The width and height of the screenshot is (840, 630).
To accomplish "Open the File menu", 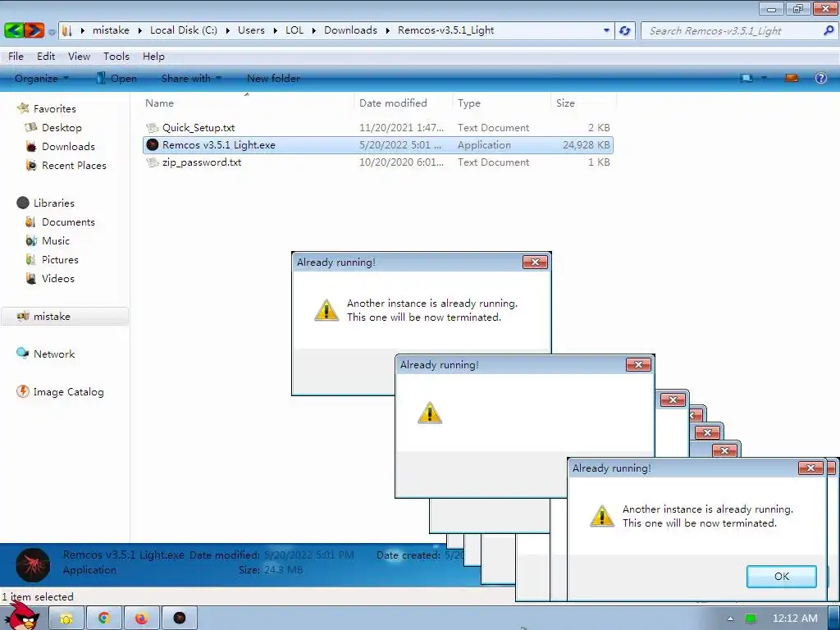I will pyautogui.click(x=16, y=57).
